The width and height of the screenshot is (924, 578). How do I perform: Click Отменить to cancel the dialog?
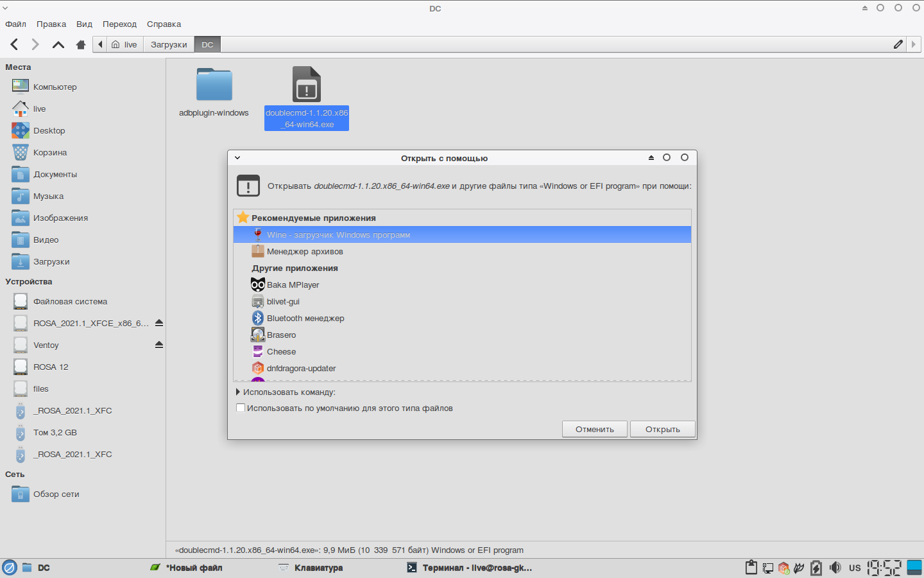595,429
